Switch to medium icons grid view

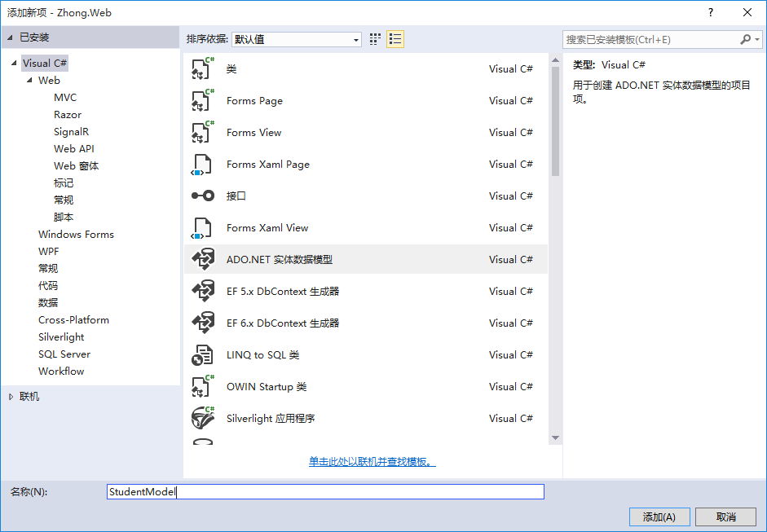coord(375,39)
